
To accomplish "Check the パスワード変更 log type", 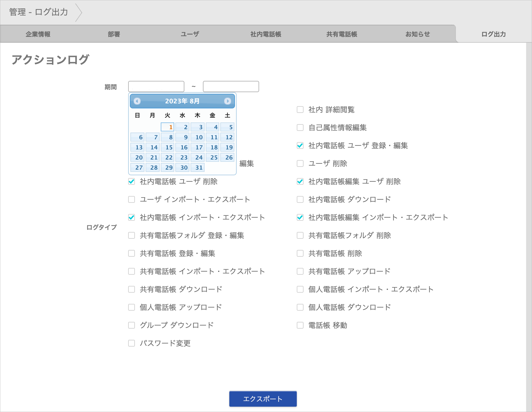I will (x=132, y=343).
